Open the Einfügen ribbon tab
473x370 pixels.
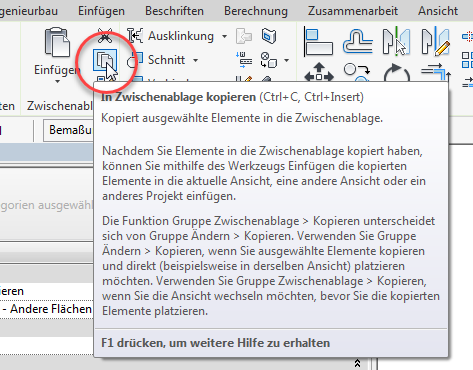[101, 11]
